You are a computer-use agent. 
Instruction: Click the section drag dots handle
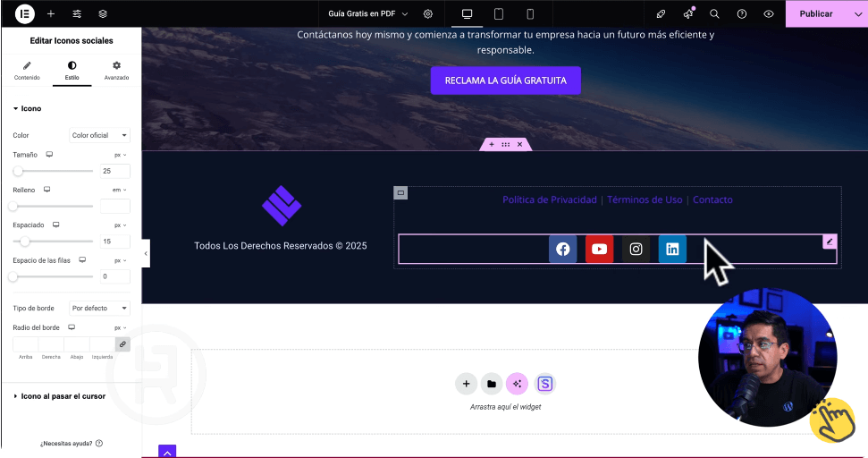click(x=505, y=145)
